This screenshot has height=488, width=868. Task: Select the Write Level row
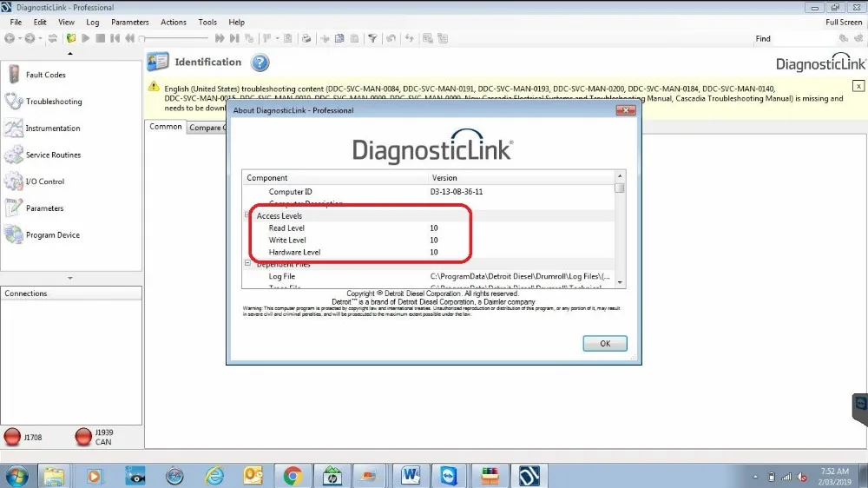pos(429,241)
